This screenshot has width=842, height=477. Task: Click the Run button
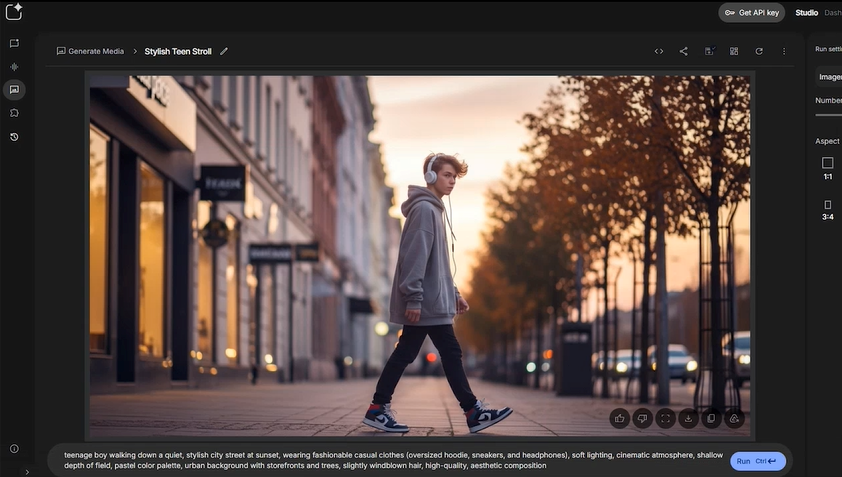(758, 461)
